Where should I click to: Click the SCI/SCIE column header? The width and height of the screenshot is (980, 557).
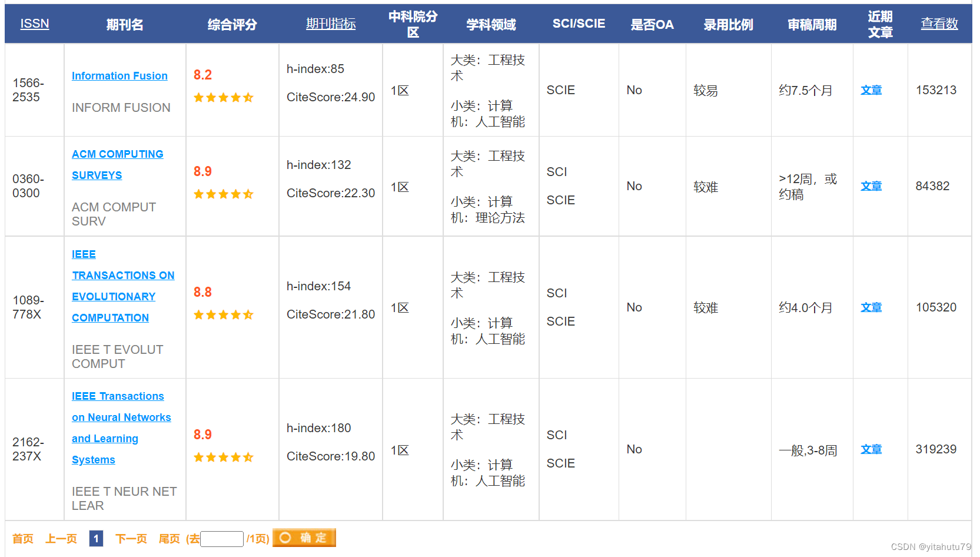click(x=579, y=24)
